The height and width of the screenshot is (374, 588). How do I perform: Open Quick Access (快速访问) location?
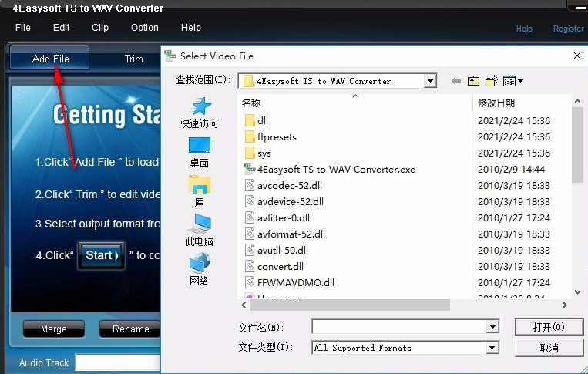tap(199, 113)
